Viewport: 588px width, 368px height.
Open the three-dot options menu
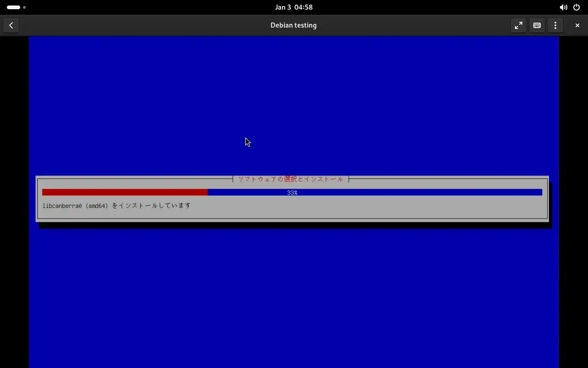pyautogui.click(x=555, y=25)
